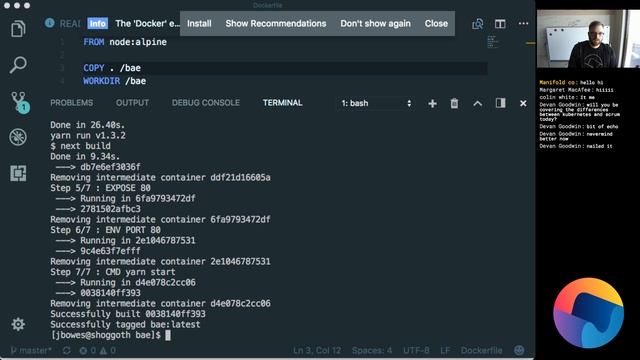Select the 1: bash terminal dropdown
The height and width of the screenshot is (360, 640).
(376, 103)
